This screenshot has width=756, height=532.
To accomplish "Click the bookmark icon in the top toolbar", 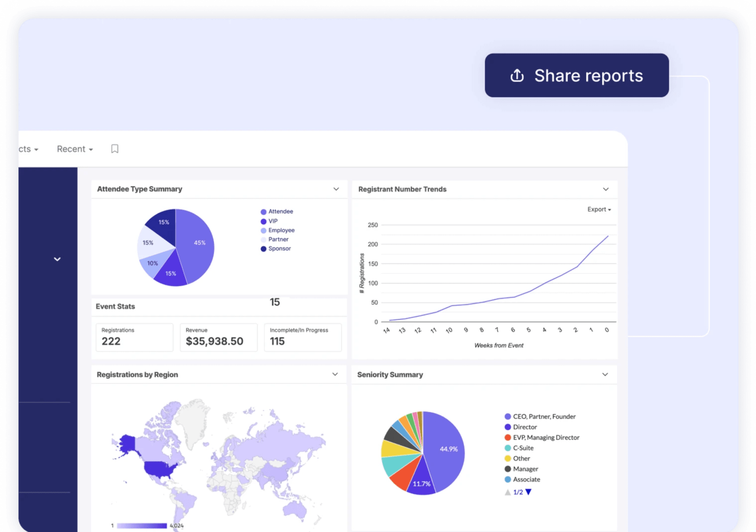I will [114, 148].
